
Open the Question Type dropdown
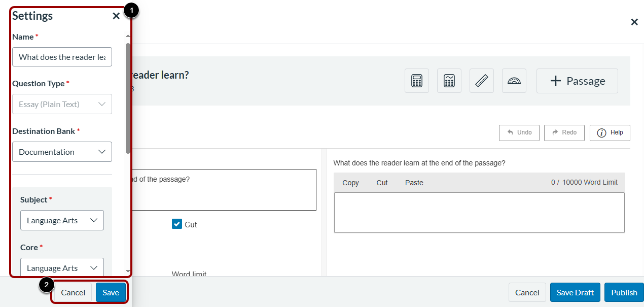62,104
